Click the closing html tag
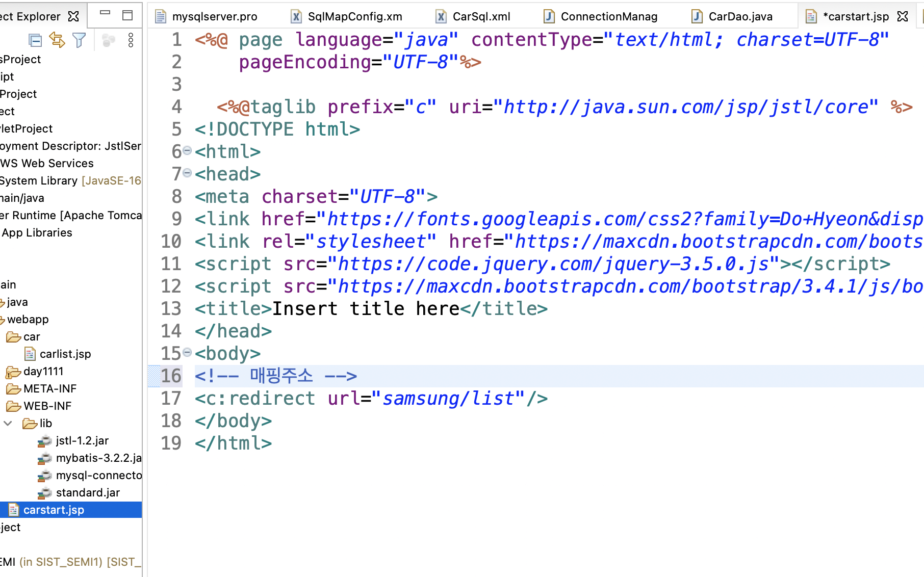 [x=233, y=443]
